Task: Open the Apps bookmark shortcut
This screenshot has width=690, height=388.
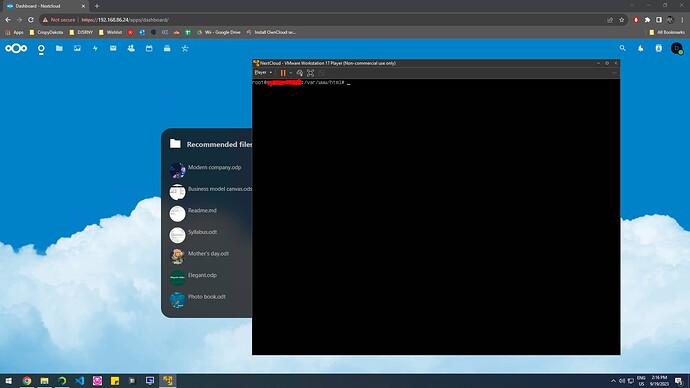Action: tap(15, 32)
